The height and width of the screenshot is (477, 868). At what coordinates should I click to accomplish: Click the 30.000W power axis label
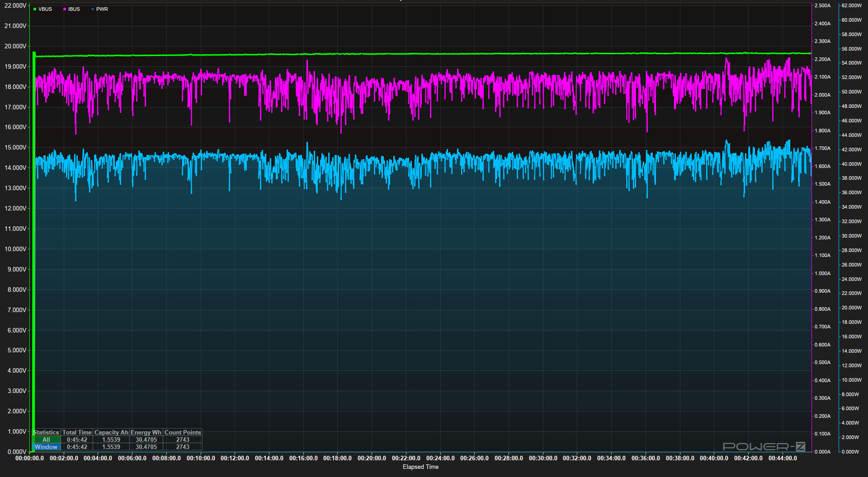(x=852, y=236)
